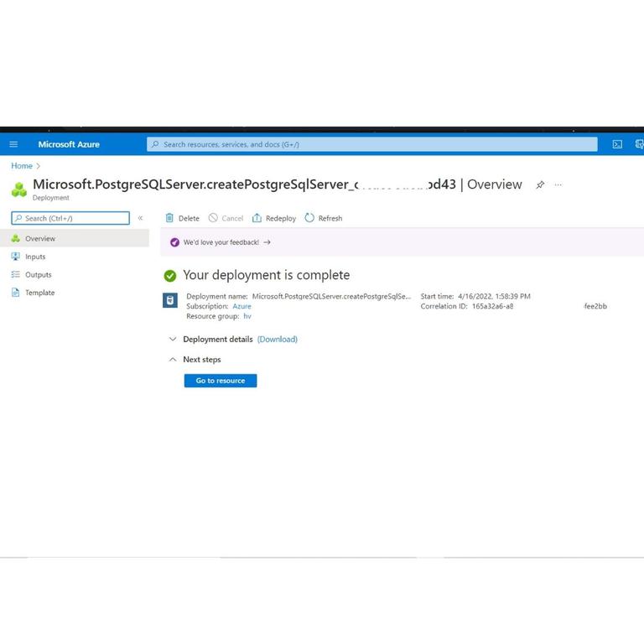
Task: Click the Start time value 4/16/2022, 1:58:39 PM
Action: 494,296
